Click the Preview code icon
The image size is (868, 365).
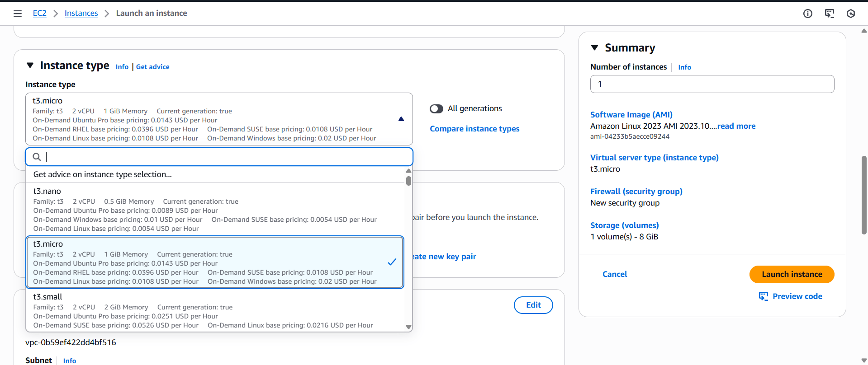(764, 296)
